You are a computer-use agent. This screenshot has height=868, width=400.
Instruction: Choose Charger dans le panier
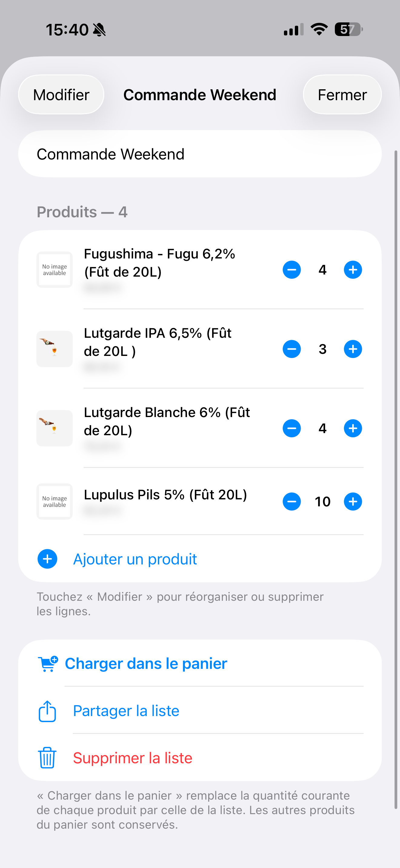coord(146,663)
